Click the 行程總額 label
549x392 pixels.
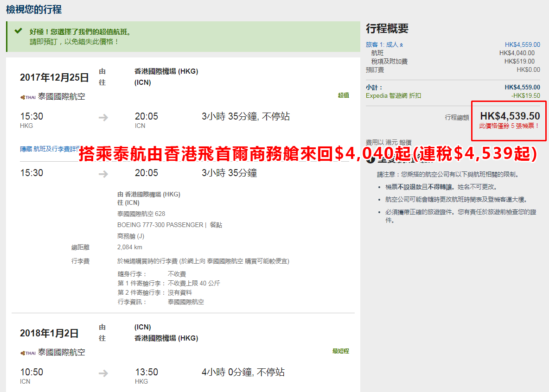(457, 118)
